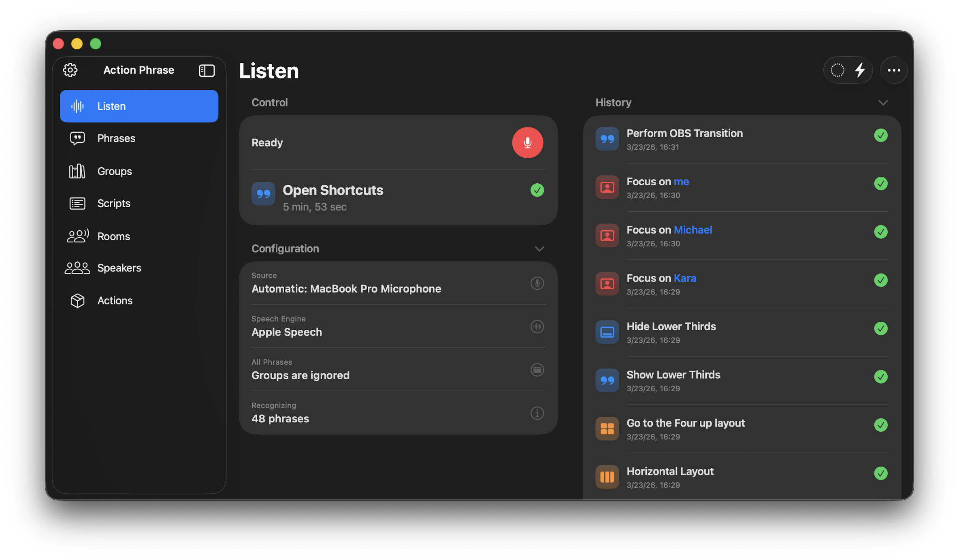Open the app settings gear
959x560 pixels.
point(70,70)
